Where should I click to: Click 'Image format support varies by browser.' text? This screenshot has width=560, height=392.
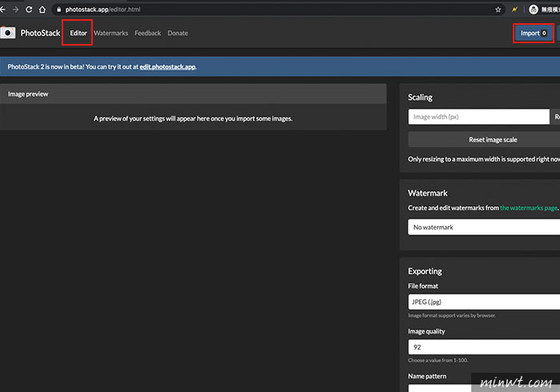pos(452,315)
